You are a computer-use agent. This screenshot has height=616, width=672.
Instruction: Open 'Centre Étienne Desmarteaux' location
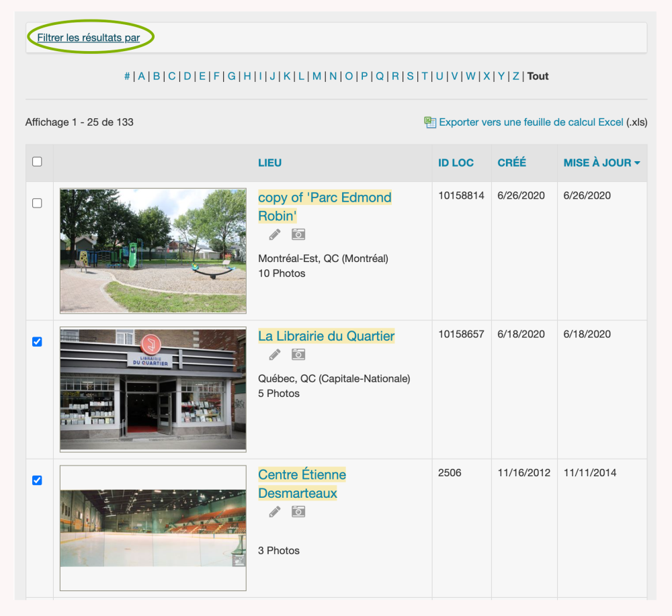tap(302, 484)
